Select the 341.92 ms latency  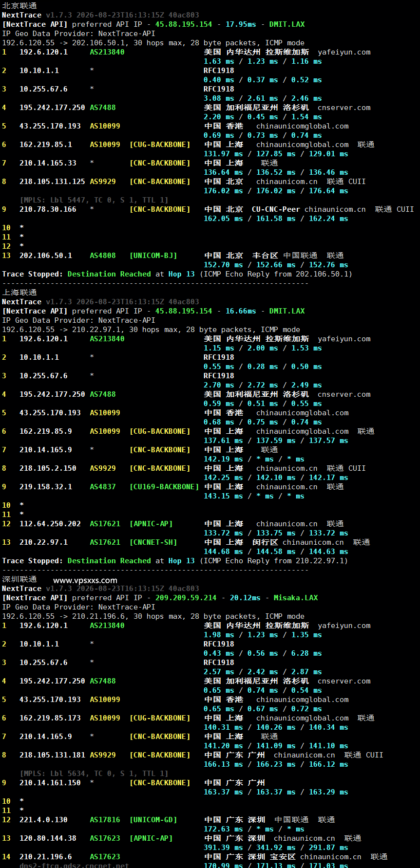(276, 848)
